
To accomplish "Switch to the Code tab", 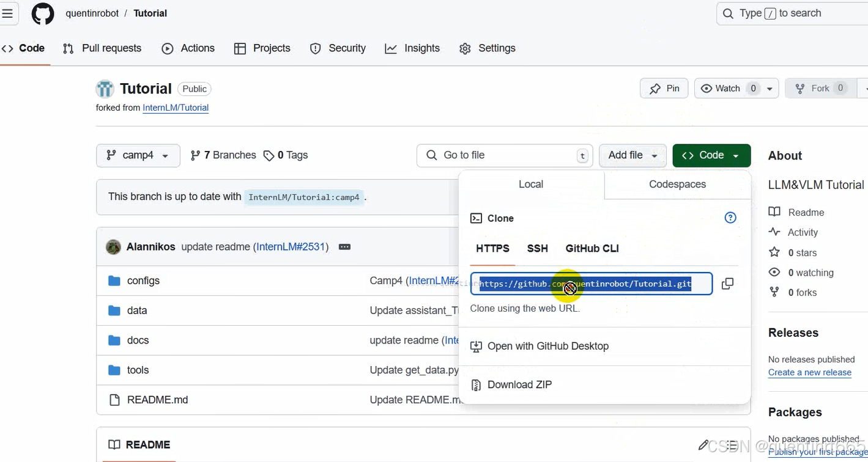I will (x=24, y=48).
